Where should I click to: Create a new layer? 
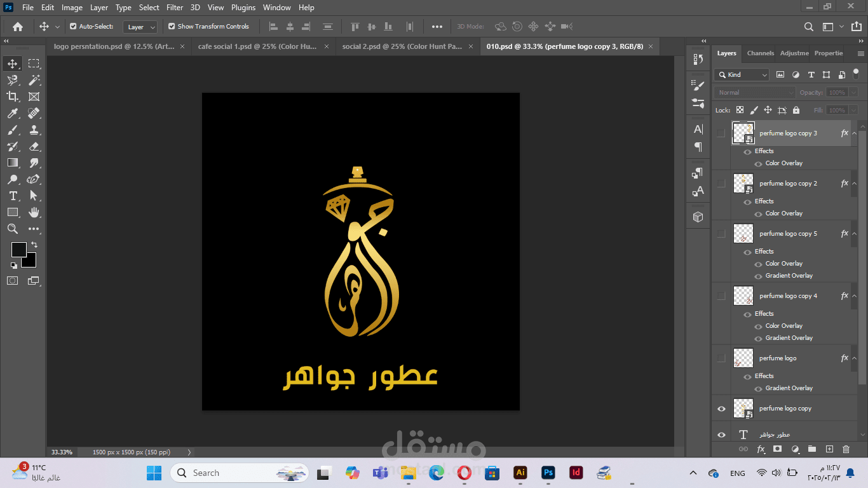829,449
